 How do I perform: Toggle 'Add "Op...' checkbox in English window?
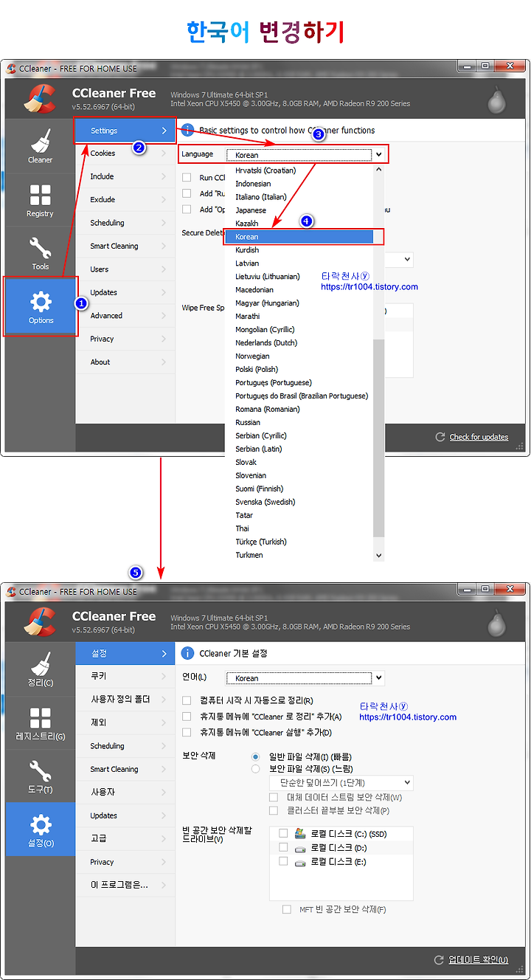pyautogui.click(x=186, y=210)
